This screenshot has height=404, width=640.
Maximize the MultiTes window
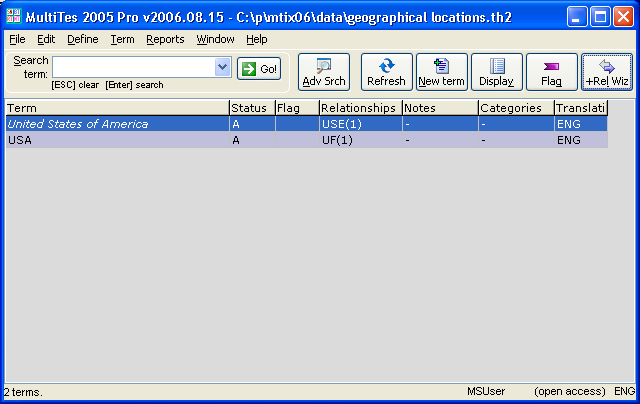tap(600, 17)
